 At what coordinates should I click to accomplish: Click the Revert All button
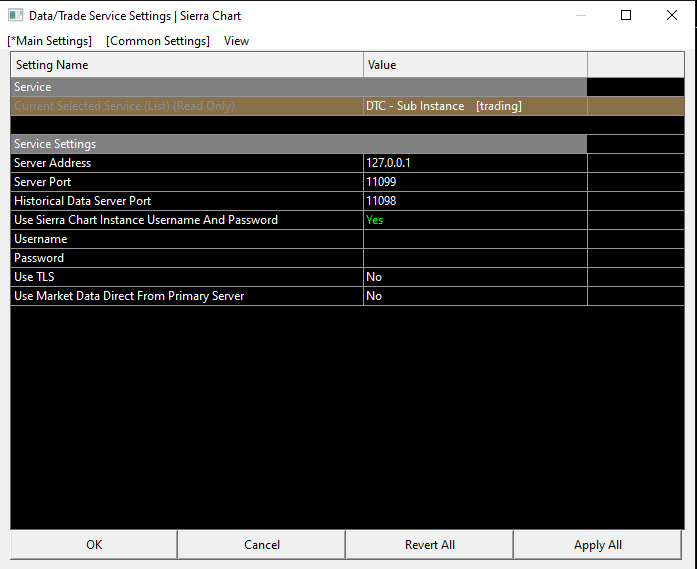pos(429,545)
